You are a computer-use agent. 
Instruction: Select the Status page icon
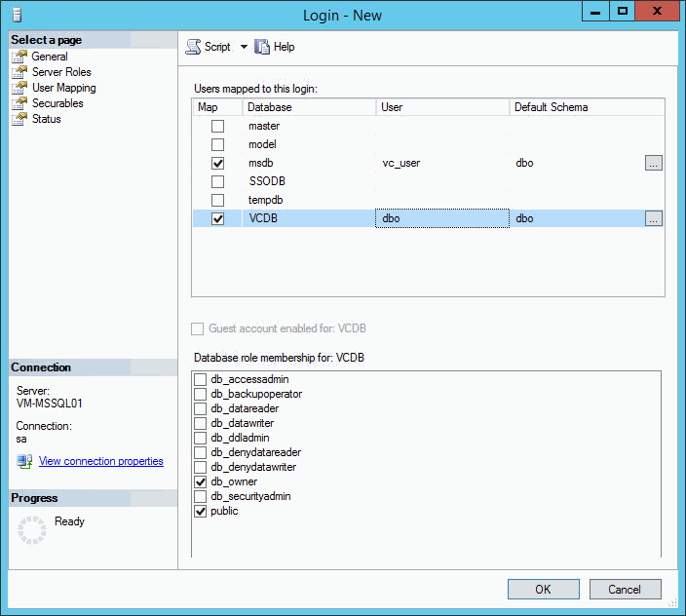pyautogui.click(x=19, y=119)
